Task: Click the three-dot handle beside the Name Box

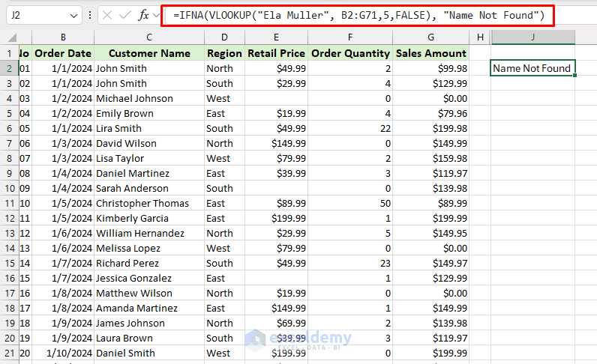Action: [90, 15]
